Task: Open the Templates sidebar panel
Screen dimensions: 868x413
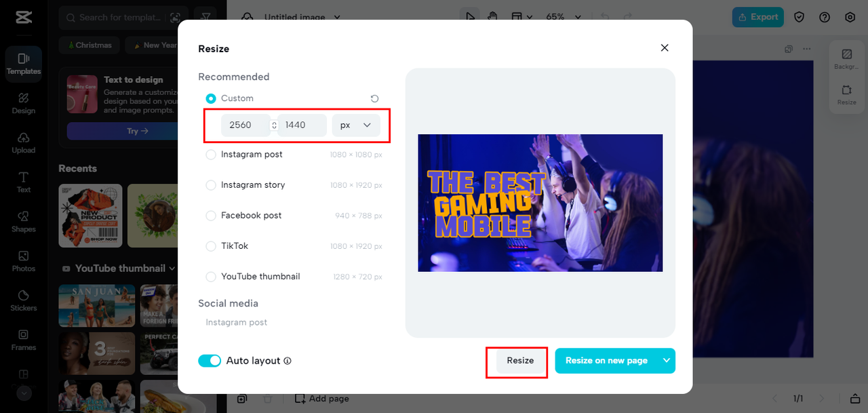Action: (24, 64)
